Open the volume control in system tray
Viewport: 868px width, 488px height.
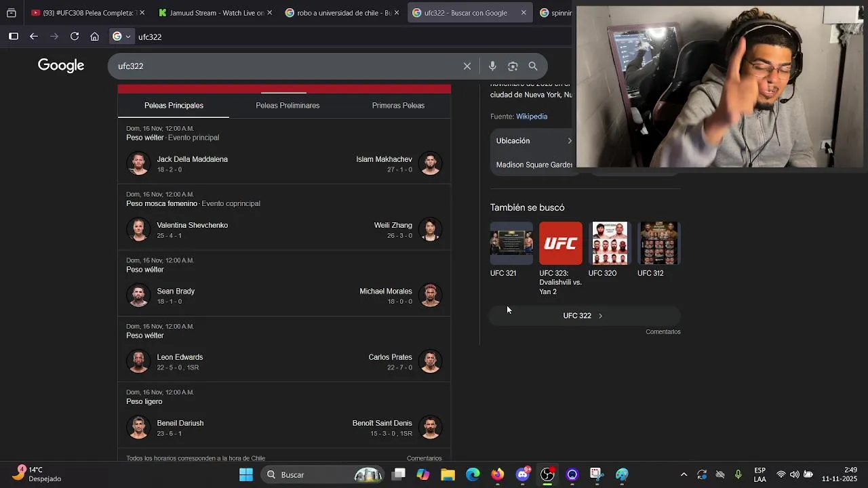[x=794, y=474]
